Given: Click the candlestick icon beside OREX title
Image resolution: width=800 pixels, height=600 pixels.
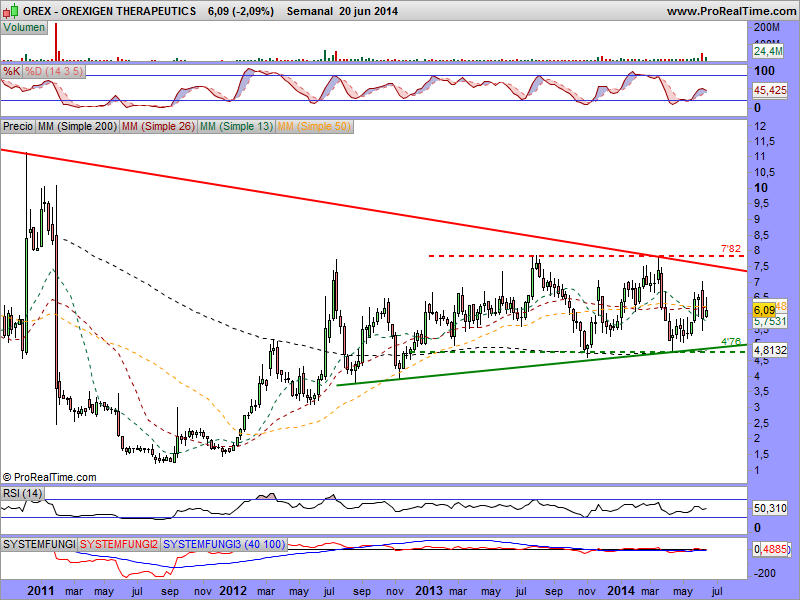Looking at the screenshot, I should pos(11,11).
